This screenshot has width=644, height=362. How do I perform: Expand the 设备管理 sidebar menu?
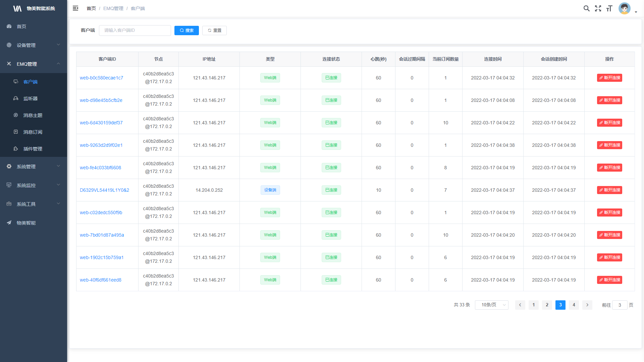click(34, 45)
